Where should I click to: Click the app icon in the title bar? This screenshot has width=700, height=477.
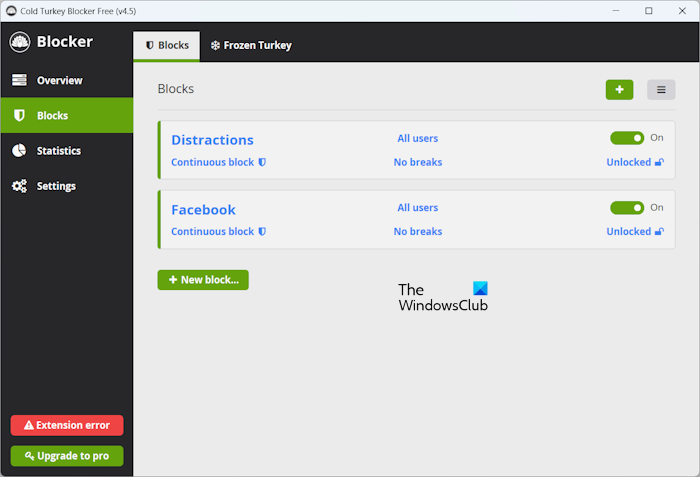coord(11,11)
